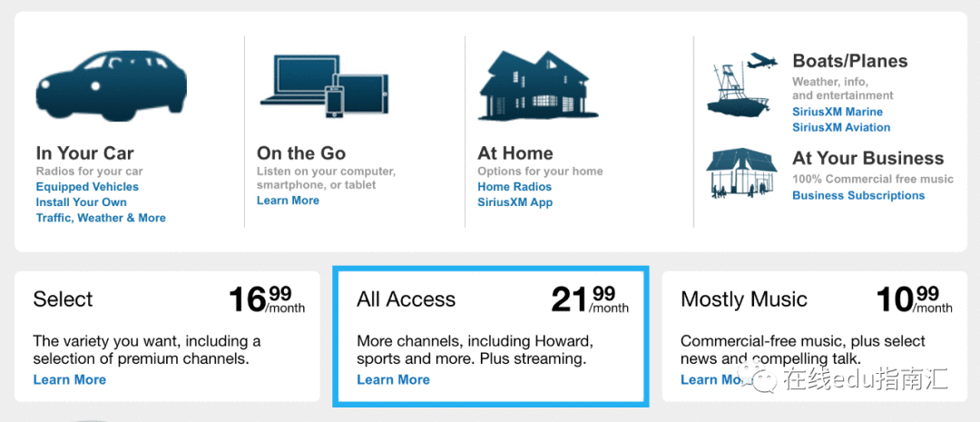
Task: Follow Learn More in the All Access plan
Action: point(393,379)
